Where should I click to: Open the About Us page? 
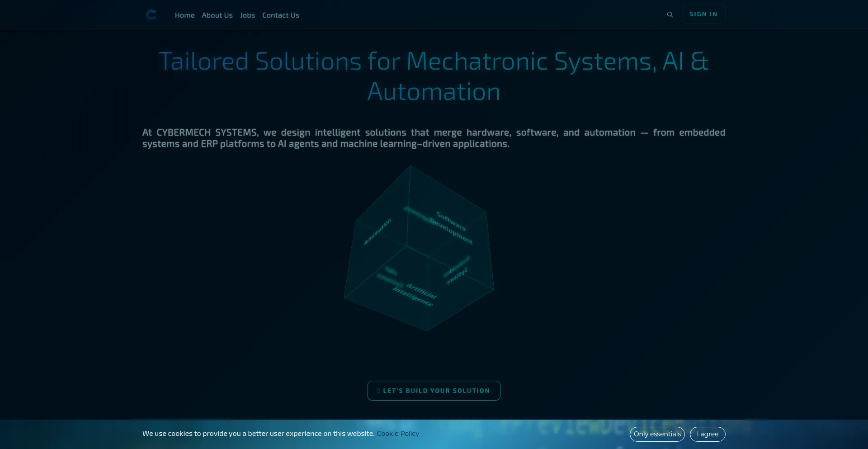tap(217, 15)
